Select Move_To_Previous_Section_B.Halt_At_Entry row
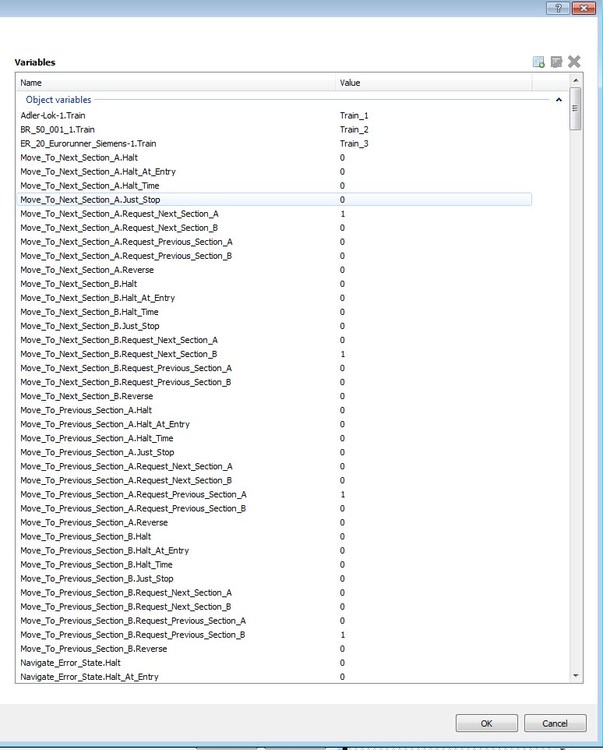The image size is (603, 750). pos(274,551)
